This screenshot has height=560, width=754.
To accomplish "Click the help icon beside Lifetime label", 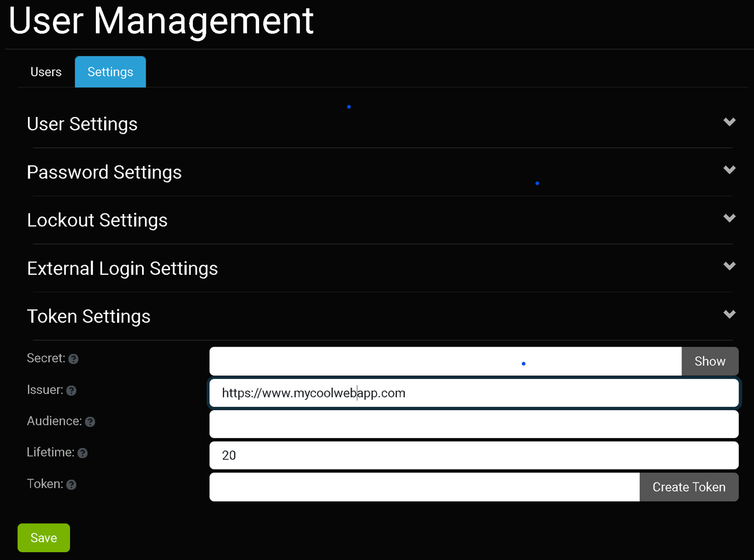I will pos(82,453).
